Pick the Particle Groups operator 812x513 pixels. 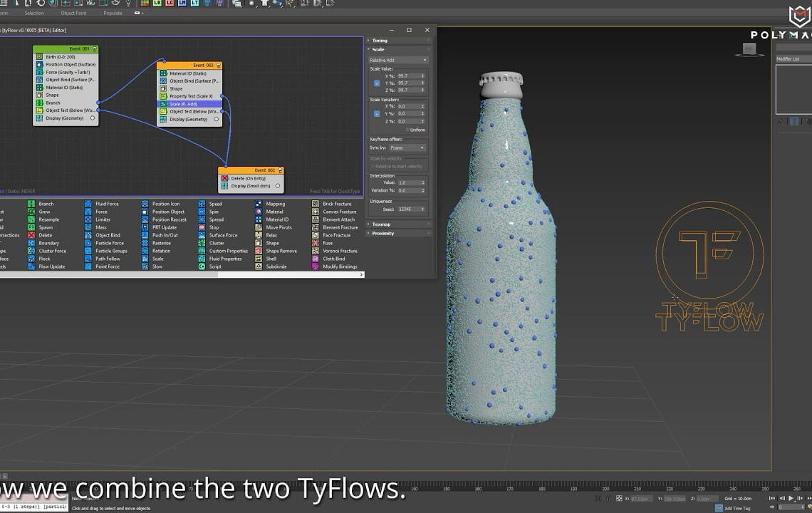[x=106, y=251]
